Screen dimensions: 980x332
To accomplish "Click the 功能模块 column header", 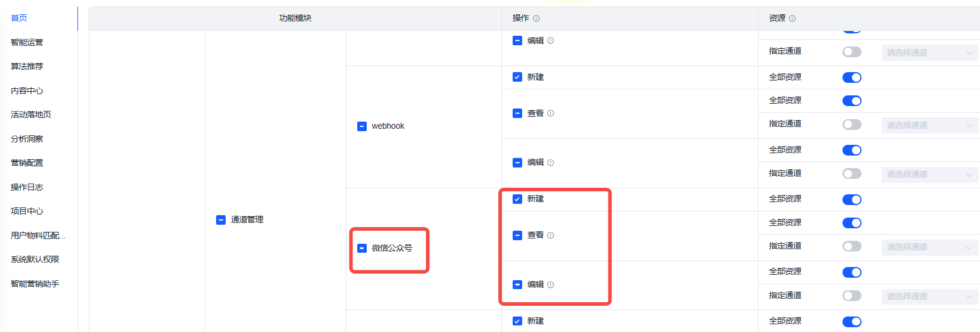I will pyautogui.click(x=295, y=18).
